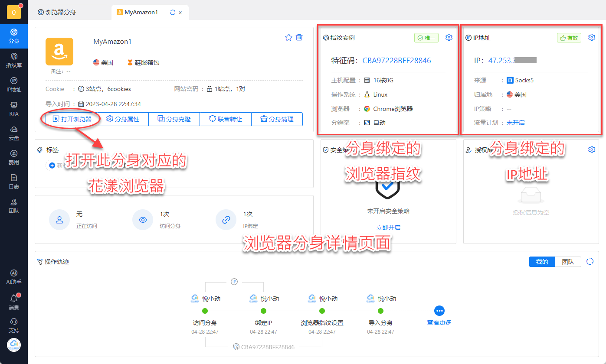Screen dimensions: 606x364
Task: Open 日志 logs in sidebar
Action: coord(14,182)
